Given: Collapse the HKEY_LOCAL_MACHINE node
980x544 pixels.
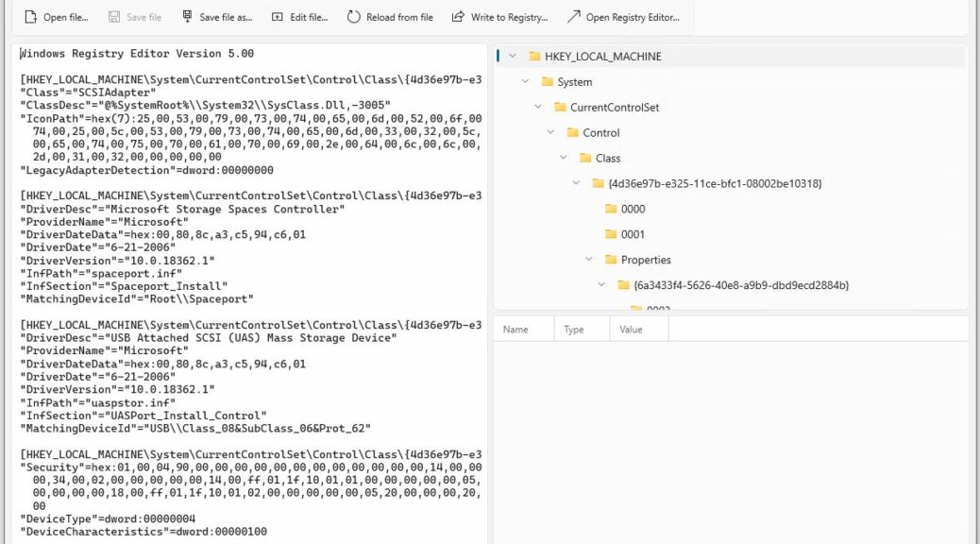Looking at the screenshot, I should pyautogui.click(x=513, y=57).
